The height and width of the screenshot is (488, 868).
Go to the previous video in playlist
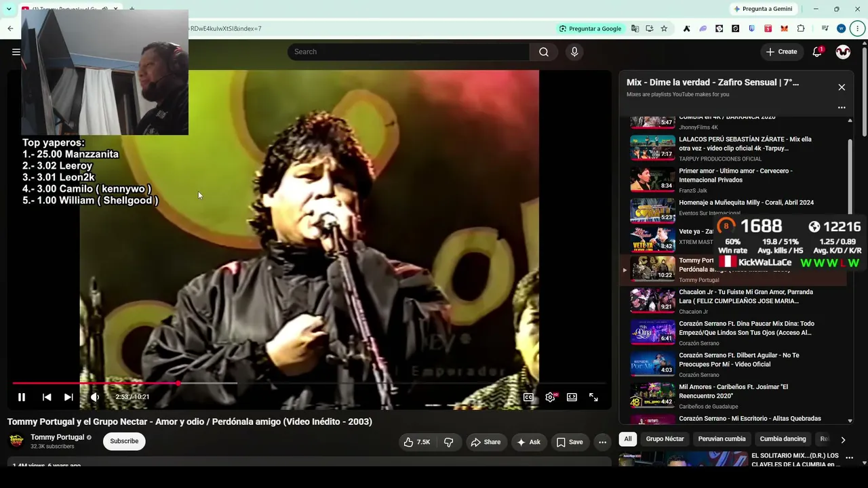(47, 397)
